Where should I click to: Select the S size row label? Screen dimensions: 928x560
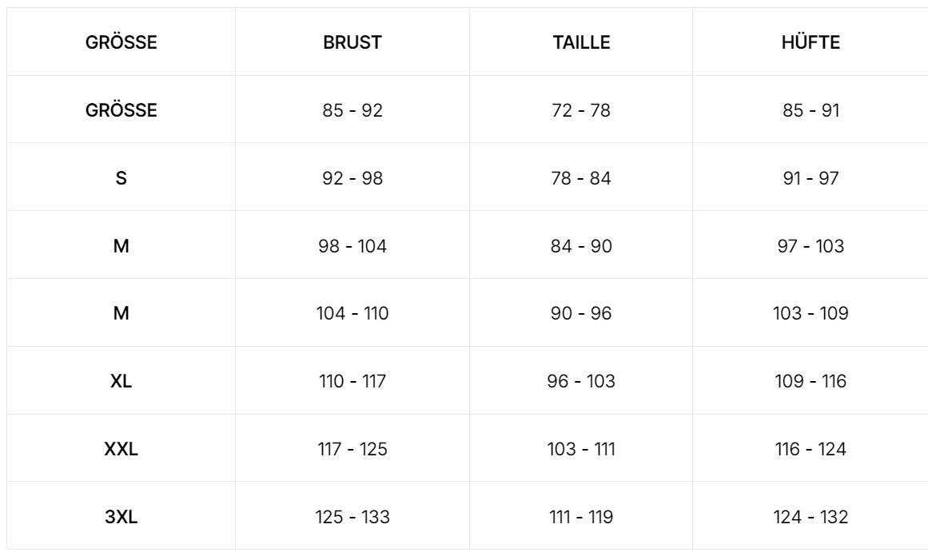point(121,179)
